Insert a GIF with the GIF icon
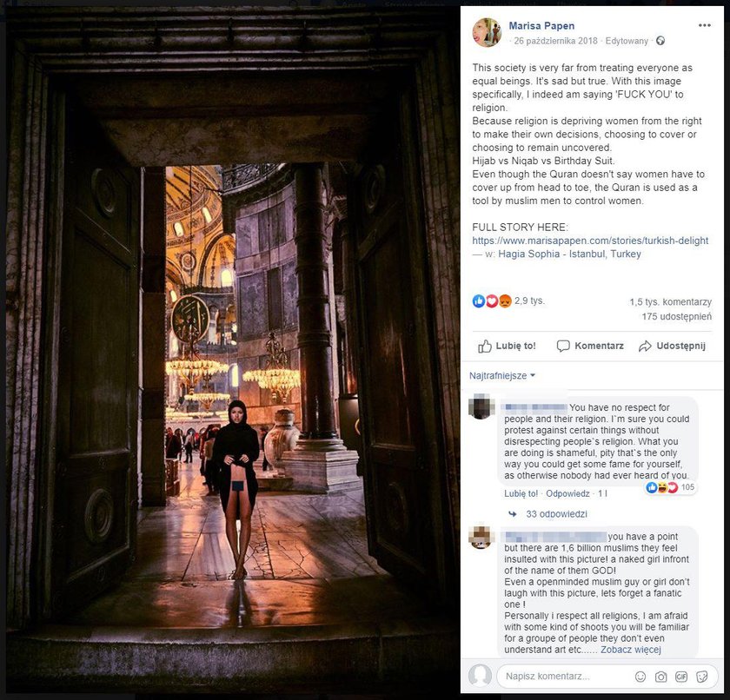Screen dimensions: 730x700 pyautogui.click(x=680, y=677)
